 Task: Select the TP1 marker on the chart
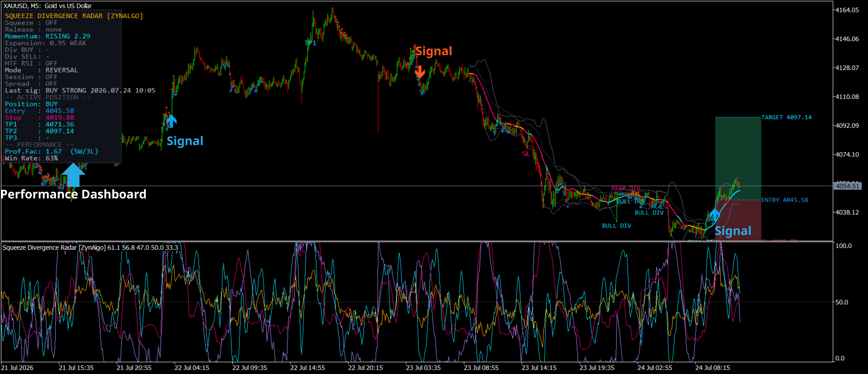[x=310, y=43]
